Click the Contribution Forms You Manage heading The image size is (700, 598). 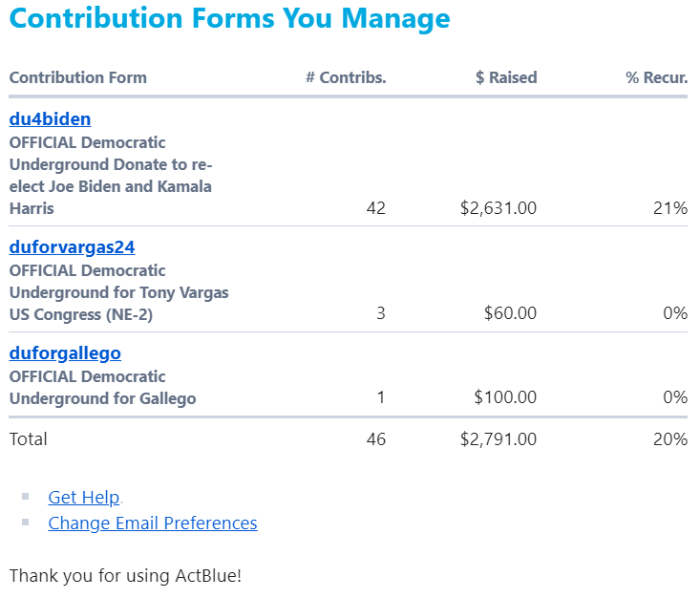(229, 19)
